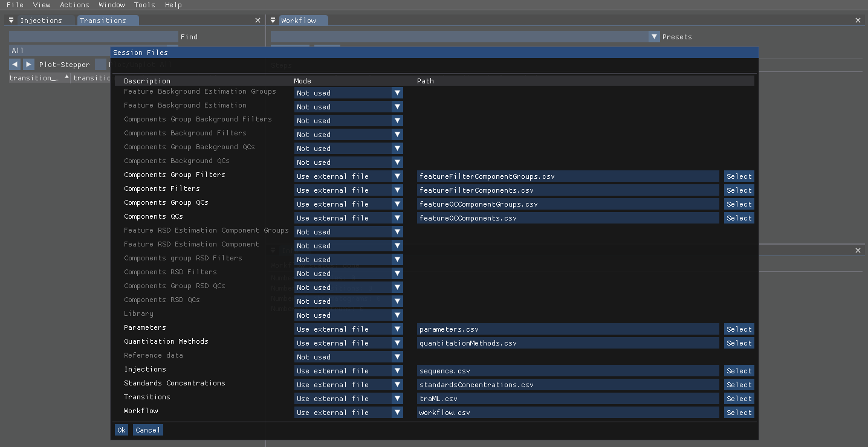Click Select for featureQCComponents.csv
This screenshot has width=868, height=447.
[x=739, y=218]
